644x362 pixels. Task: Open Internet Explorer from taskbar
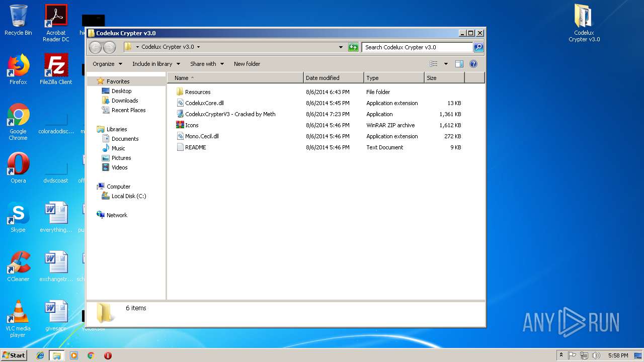coord(40,355)
